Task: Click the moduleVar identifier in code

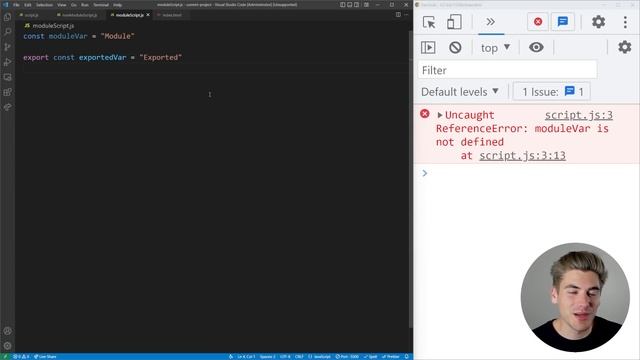Action: click(68, 36)
